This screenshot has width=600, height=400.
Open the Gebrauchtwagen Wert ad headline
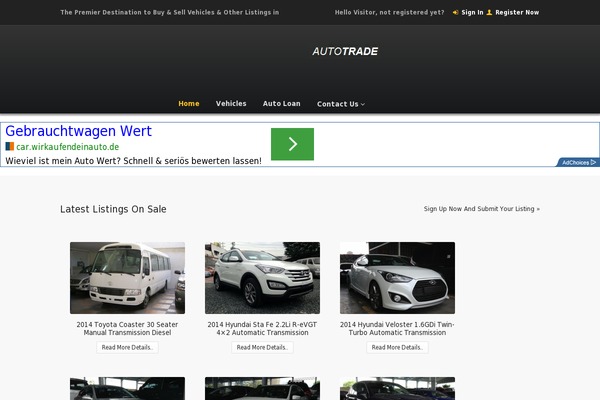point(78,131)
